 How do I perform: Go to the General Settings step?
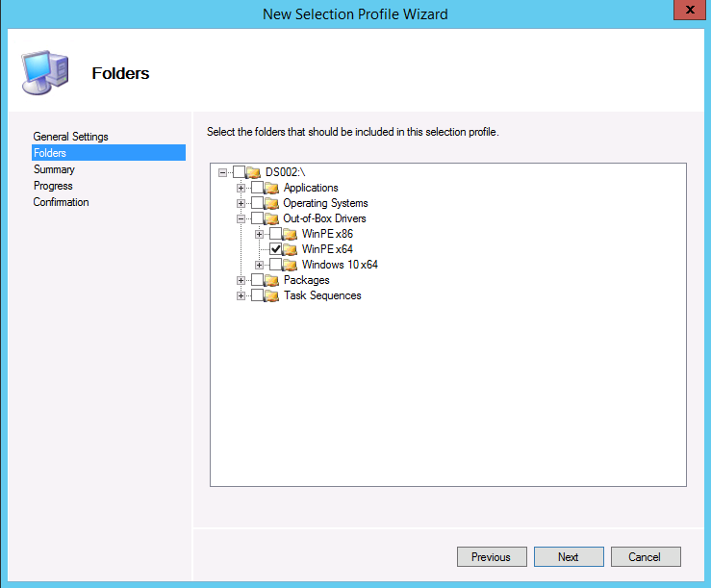[70, 137]
